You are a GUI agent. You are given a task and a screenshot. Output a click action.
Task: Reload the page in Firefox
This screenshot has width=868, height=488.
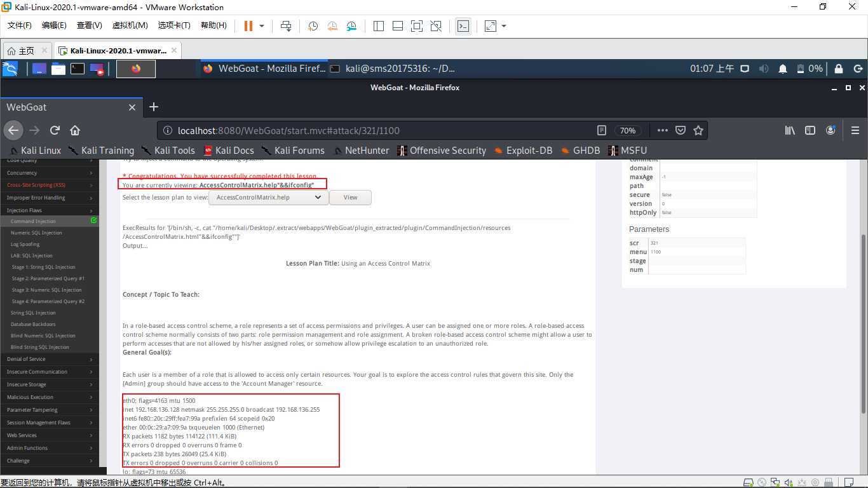[x=55, y=130]
